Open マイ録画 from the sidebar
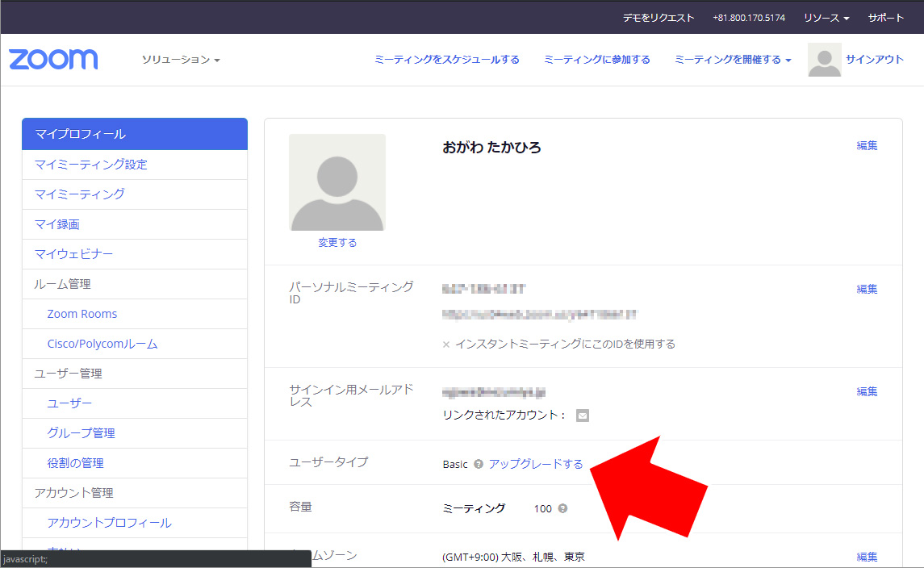The image size is (924, 568). [56, 224]
